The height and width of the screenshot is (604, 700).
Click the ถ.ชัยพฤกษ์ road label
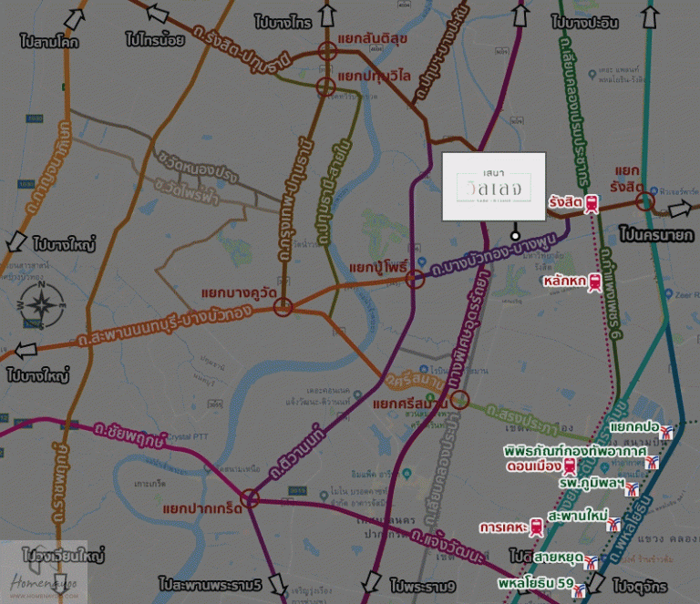[x=130, y=435]
